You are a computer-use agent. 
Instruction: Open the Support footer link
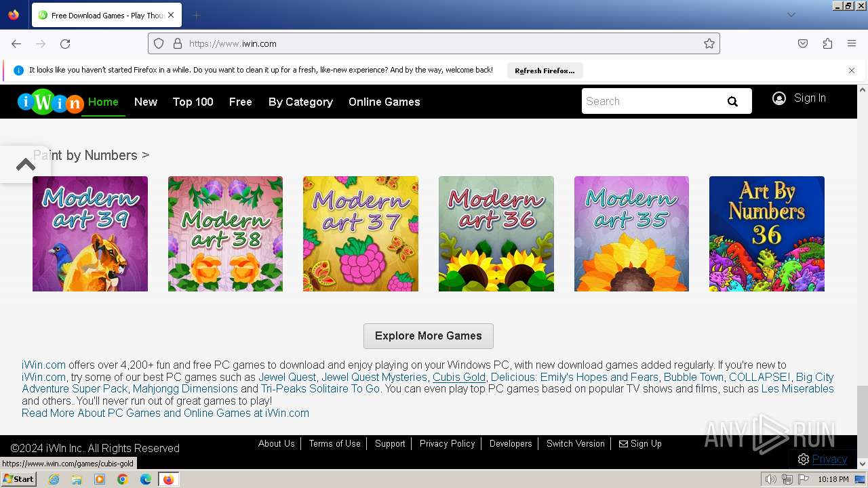point(390,444)
